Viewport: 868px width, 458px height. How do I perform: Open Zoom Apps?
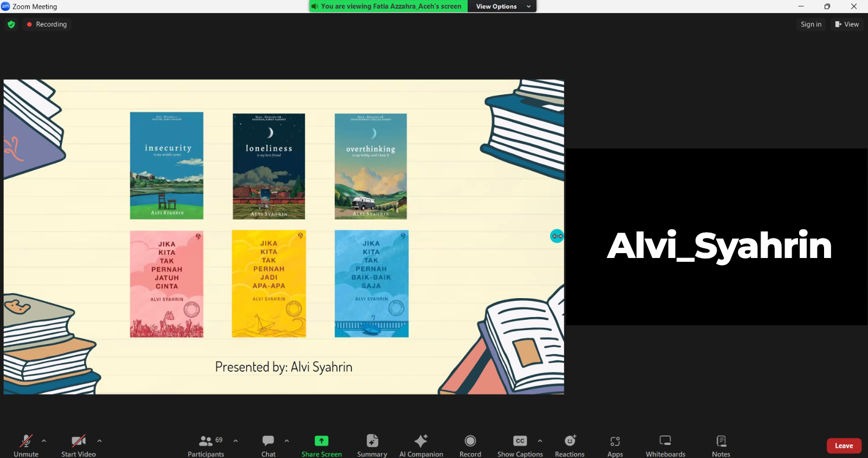point(615,446)
